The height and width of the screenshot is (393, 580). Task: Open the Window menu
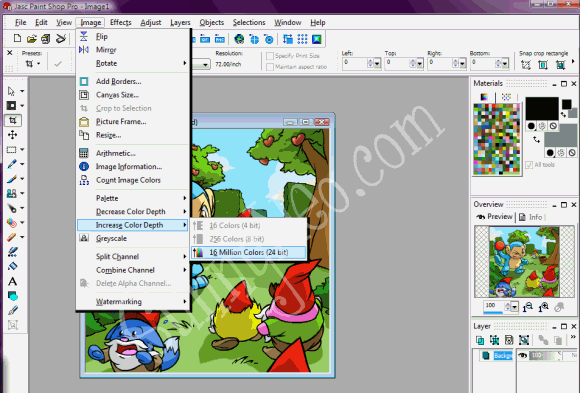click(287, 23)
